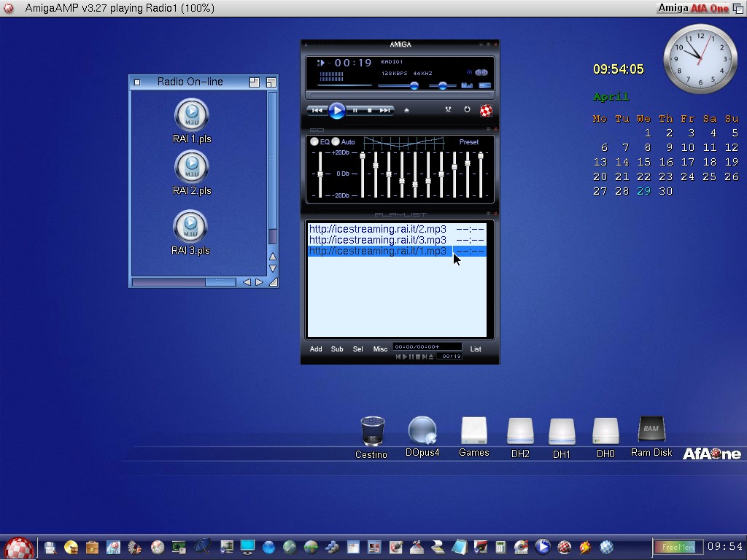Pause the radio stream in AmigaAMP

[355, 110]
